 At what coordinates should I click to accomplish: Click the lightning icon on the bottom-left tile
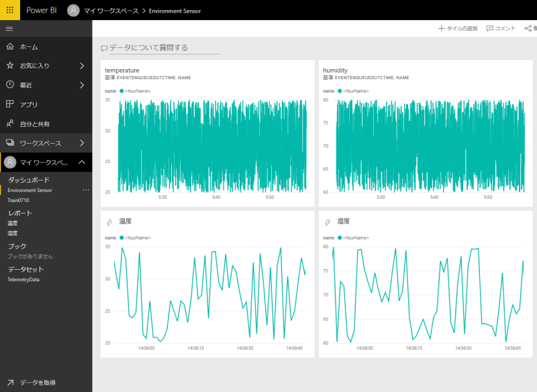click(x=109, y=222)
